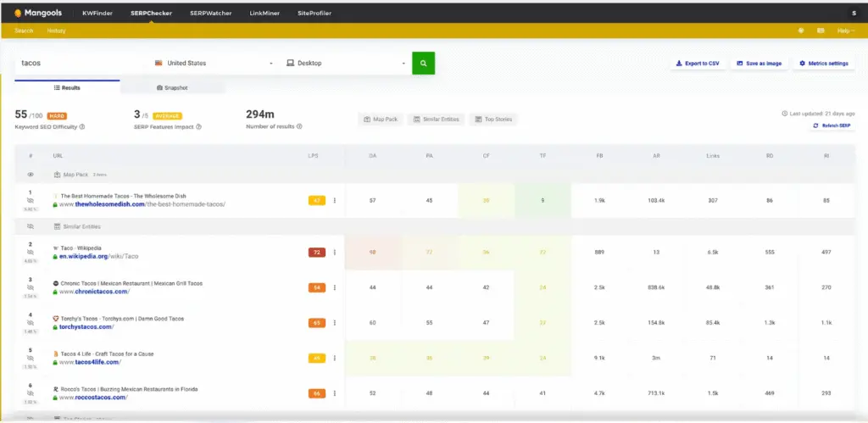Open torchystacos.com link
The height and width of the screenshot is (423, 868).
click(x=86, y=326)
